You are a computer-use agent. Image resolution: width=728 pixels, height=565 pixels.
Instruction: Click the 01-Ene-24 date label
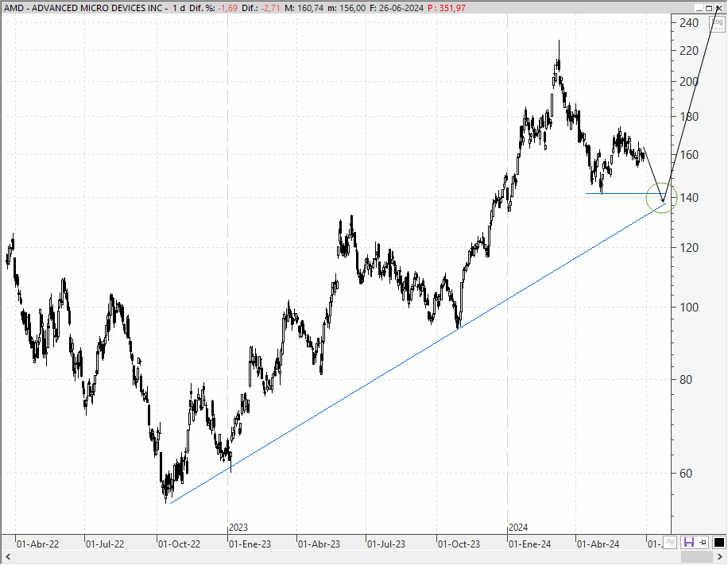(530, 544)
